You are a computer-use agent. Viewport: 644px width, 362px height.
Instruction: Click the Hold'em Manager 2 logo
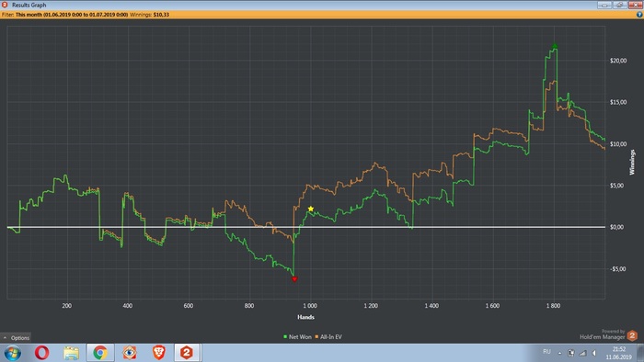tap(632, 335)
